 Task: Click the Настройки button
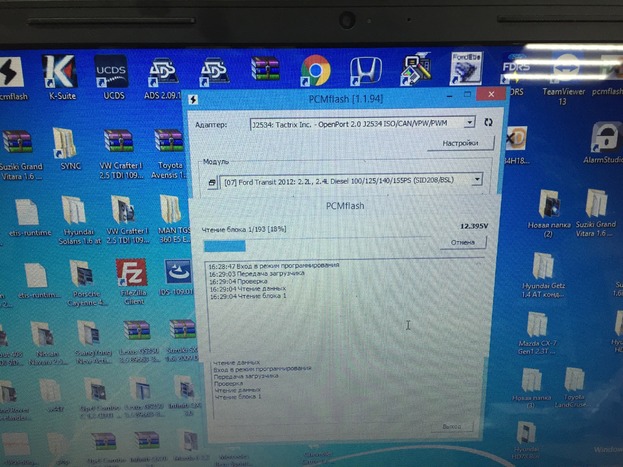click(459, 143)
